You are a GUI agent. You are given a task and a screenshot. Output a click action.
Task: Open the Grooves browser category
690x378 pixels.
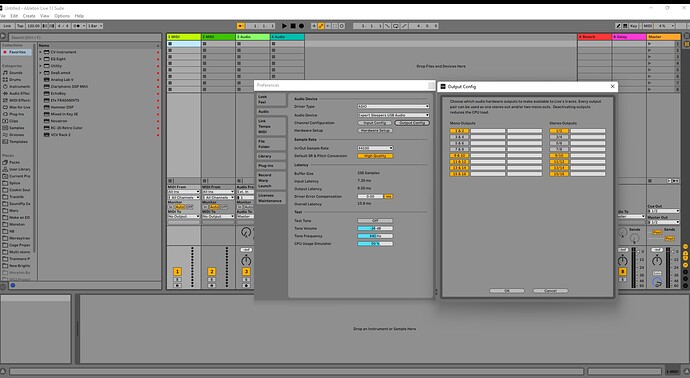coord(17,135)
